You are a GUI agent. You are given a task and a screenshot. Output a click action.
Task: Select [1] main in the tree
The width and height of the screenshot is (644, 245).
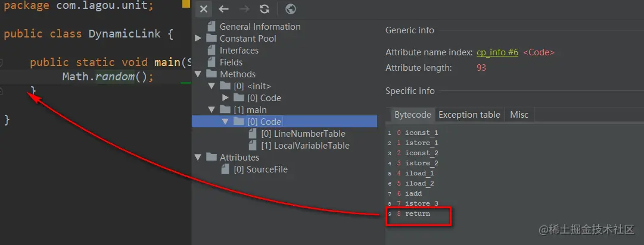tap(250, 110)
